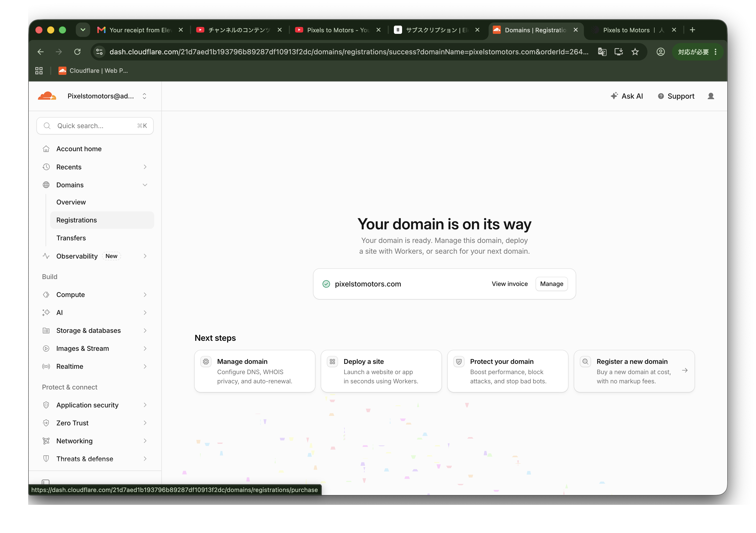Image resolution: width=756 pixels, height=533 pixels.
Task: Click the Account home house icon
Action: (46, 149)
